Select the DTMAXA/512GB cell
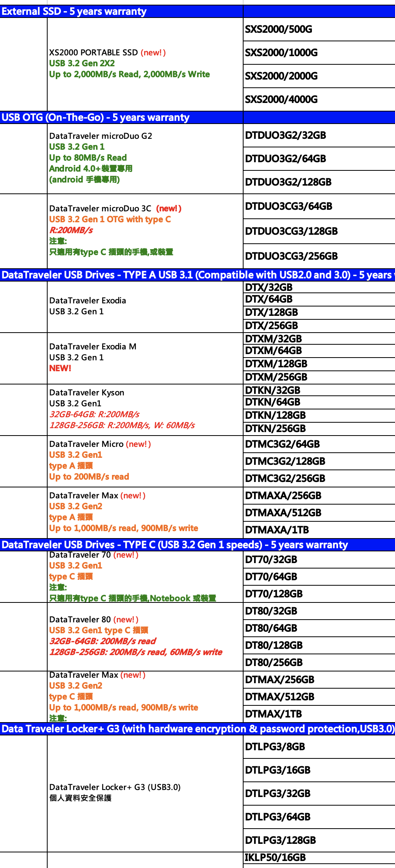395x868 pixels. [x=319, y=513]
